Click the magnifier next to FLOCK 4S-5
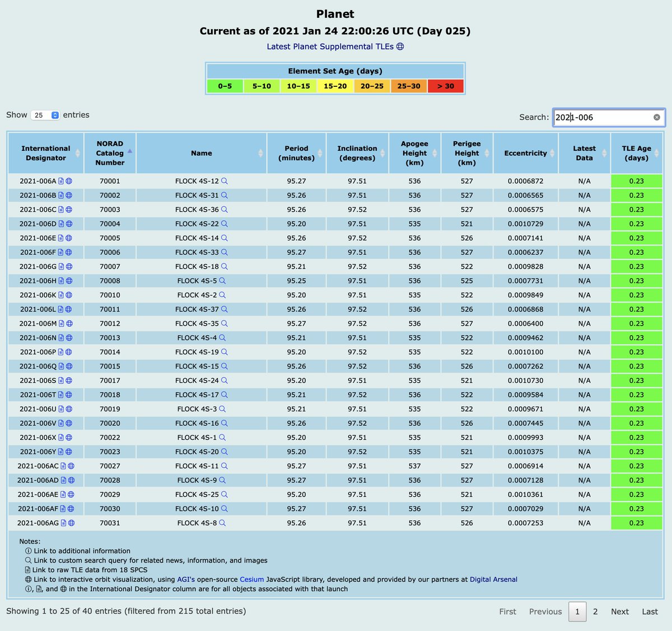This screenshot has height=631, width=672. point(222,281)
